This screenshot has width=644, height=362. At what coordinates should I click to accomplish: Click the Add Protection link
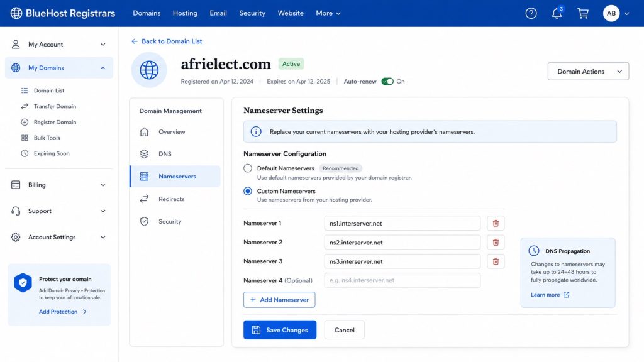tap(63, 312)
